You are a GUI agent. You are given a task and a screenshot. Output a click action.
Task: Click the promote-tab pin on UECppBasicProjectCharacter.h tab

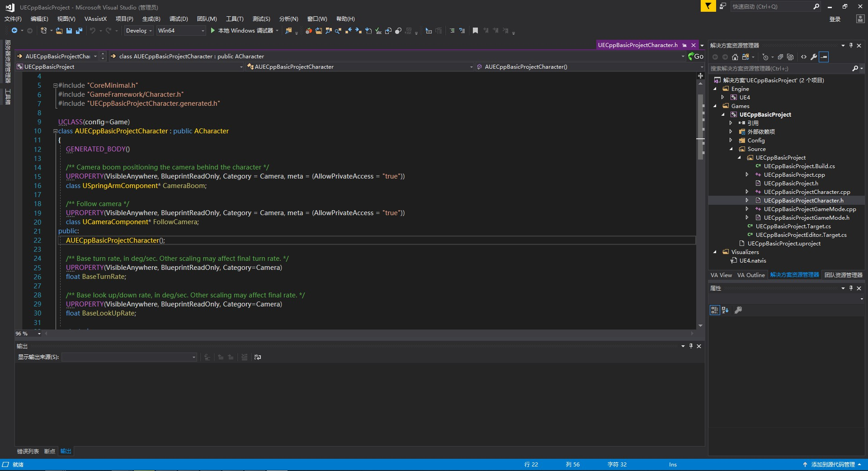pyautogui.click(x=684, y=45)
